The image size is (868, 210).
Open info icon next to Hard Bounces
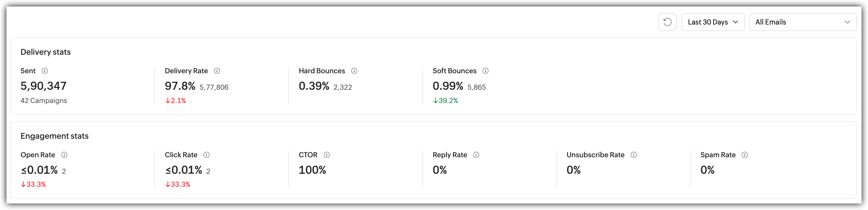click(354, 71)
